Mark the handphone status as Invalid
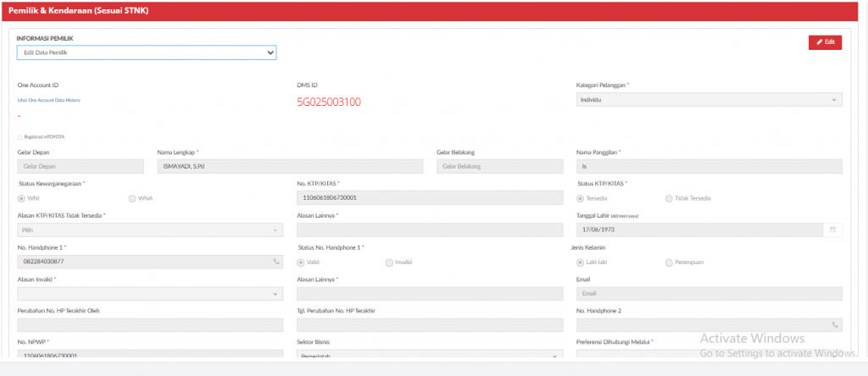 click(389, 262)
